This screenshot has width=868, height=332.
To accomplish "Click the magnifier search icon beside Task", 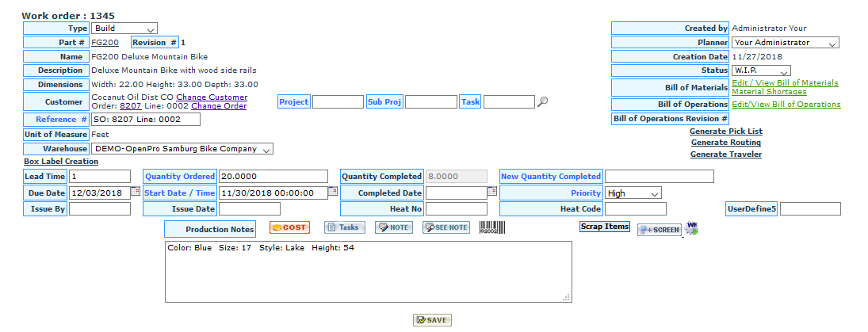I will point(542,101).
